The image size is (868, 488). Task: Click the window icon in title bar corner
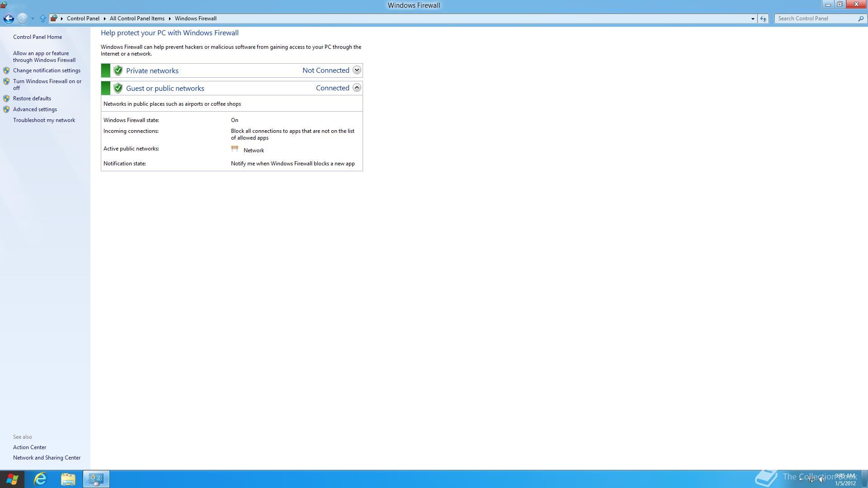click(x=4, y=5)
